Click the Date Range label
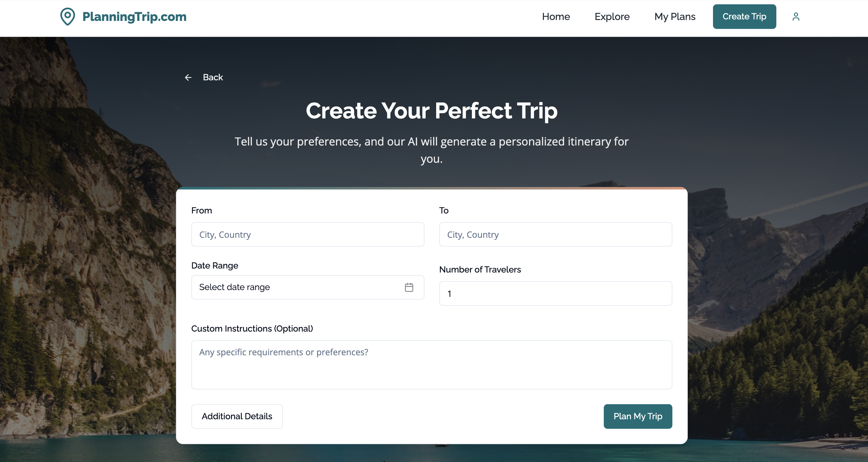Image resolution: width=868 pixels, height=462 pixels. click(215, 265)
